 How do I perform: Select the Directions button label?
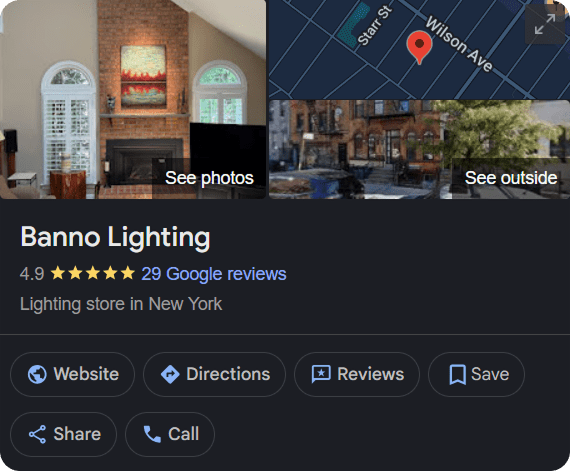228,374
